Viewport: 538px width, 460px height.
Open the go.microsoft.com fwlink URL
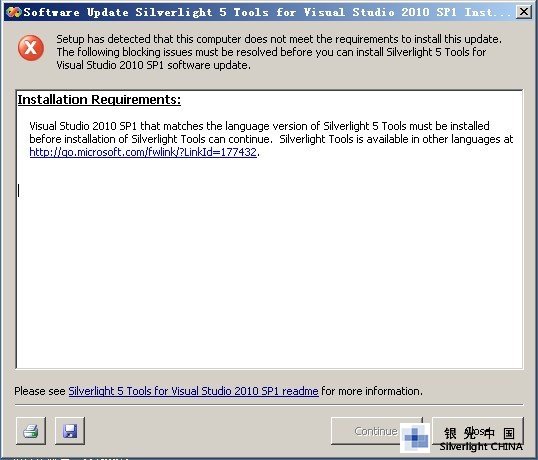coord(143,152)
